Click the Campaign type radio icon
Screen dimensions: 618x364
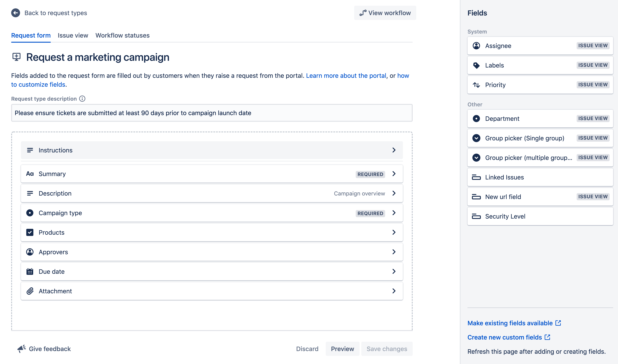coord(30,213)
